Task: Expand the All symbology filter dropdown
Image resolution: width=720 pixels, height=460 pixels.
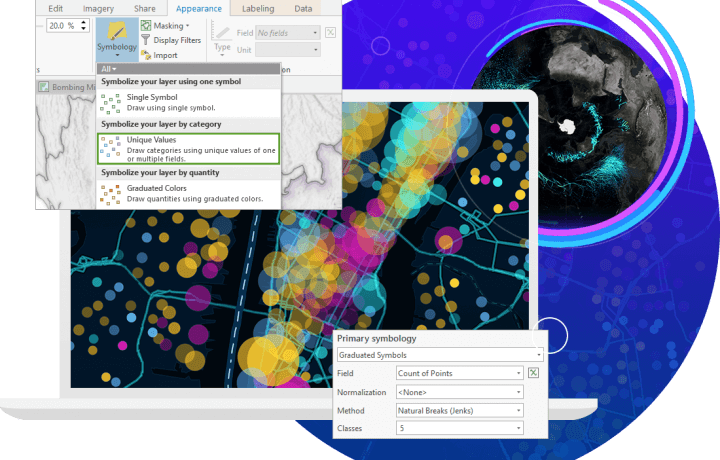Action: coord(109,69)
